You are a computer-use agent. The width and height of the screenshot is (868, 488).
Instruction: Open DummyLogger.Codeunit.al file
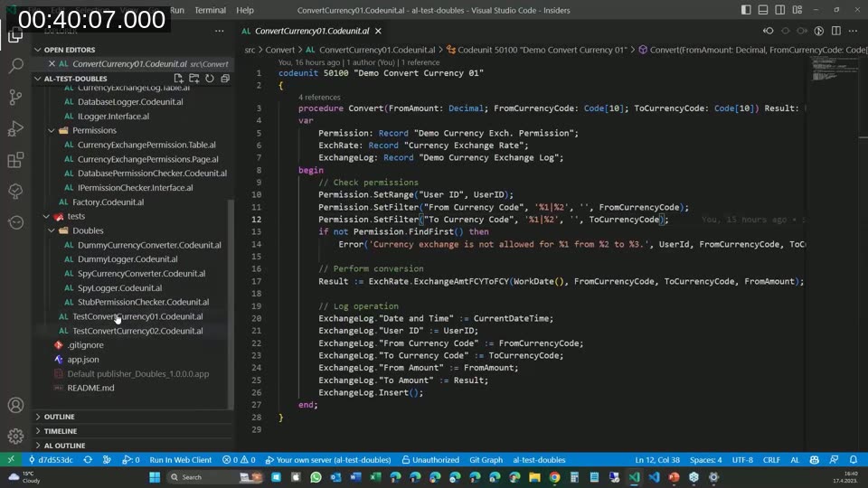point(127,259)
